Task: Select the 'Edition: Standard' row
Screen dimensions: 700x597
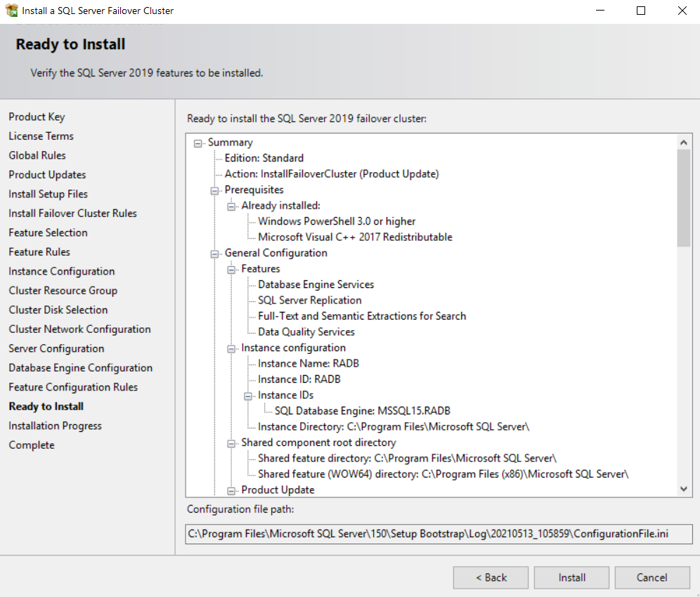Action: coord(264,158)
